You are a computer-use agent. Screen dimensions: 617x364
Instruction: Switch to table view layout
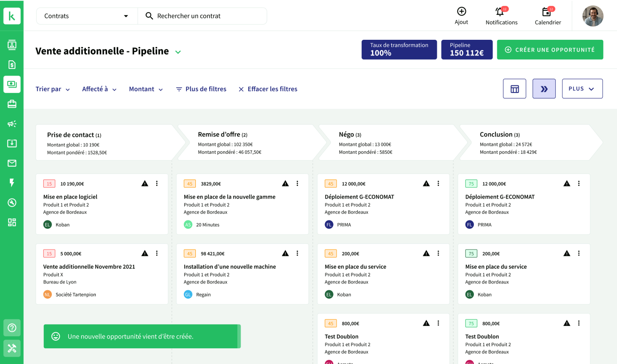tap(514, 89)
